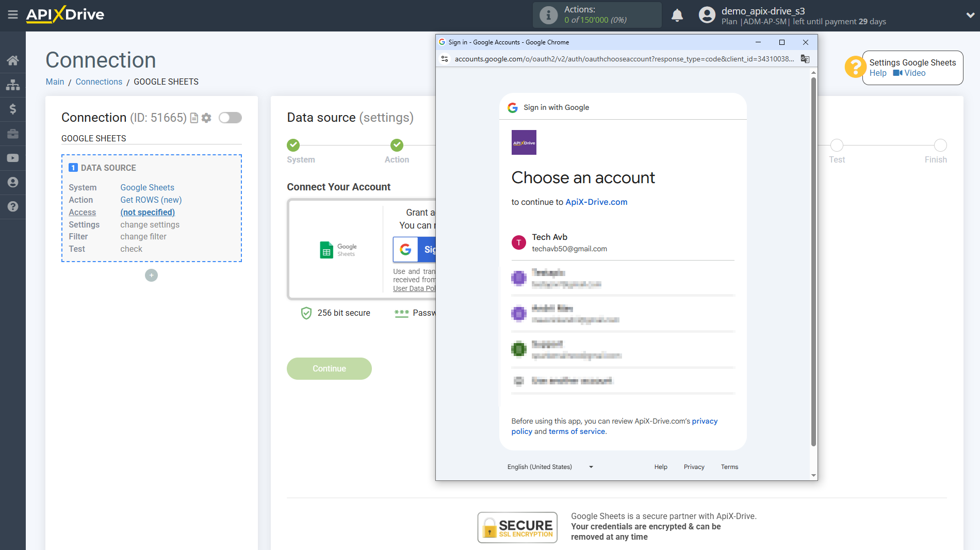Select the Test step marker
This screenshot has width=980, height=550.
click(x=837, y=145)
